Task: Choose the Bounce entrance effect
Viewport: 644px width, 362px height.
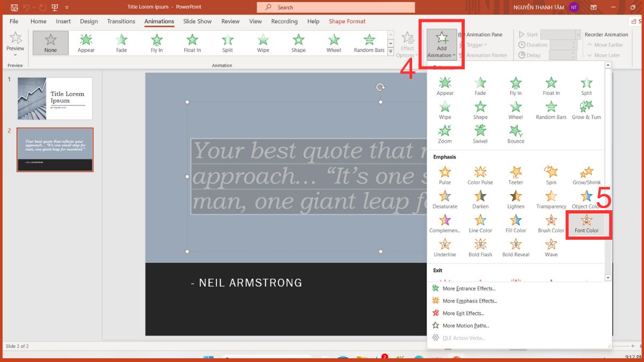Action: coord(515,132)
